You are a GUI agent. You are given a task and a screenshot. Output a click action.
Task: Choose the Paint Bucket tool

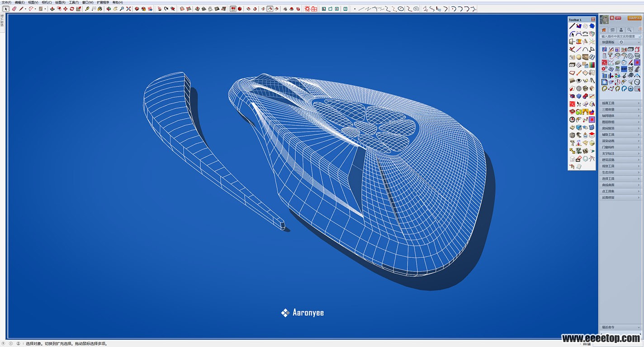point(100,9)
